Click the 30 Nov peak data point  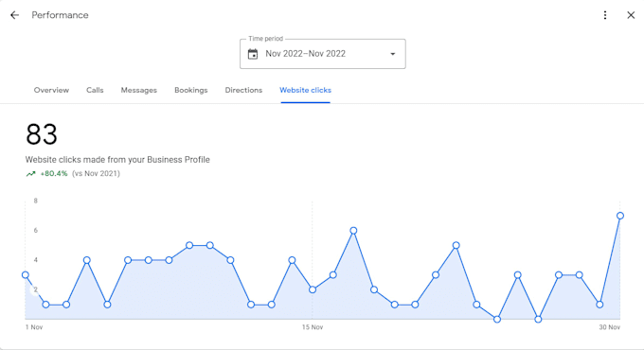[620, 216]
